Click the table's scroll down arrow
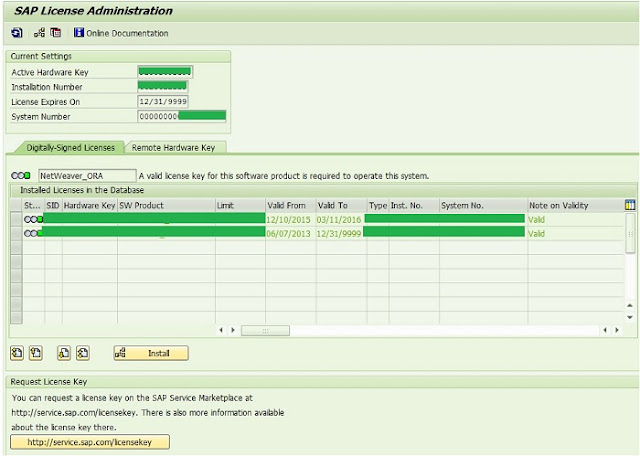The width and height of the screenshot is (640, 456). coord(630,317)
